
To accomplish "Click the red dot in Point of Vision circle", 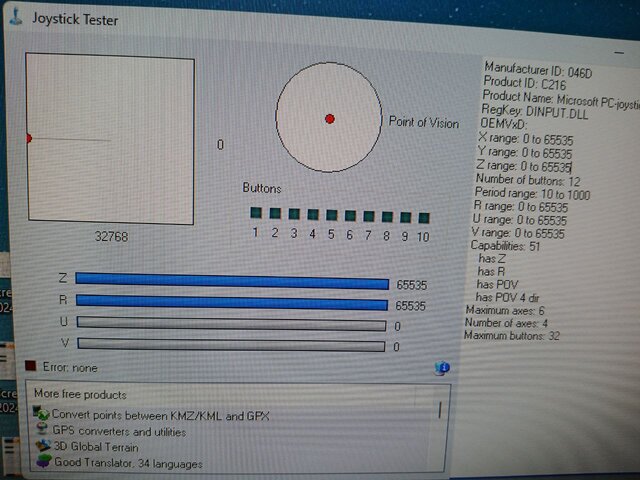I will click(x=329, y=119).
